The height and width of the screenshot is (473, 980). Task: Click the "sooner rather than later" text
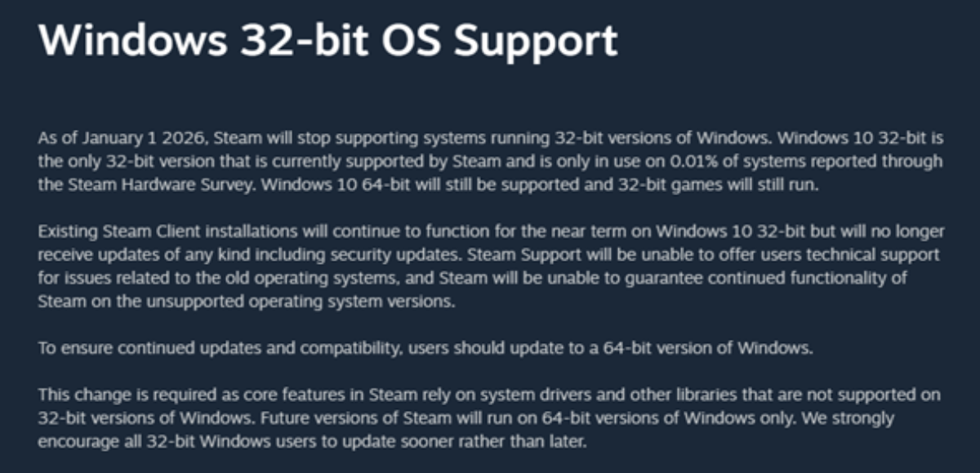(505, 442)
